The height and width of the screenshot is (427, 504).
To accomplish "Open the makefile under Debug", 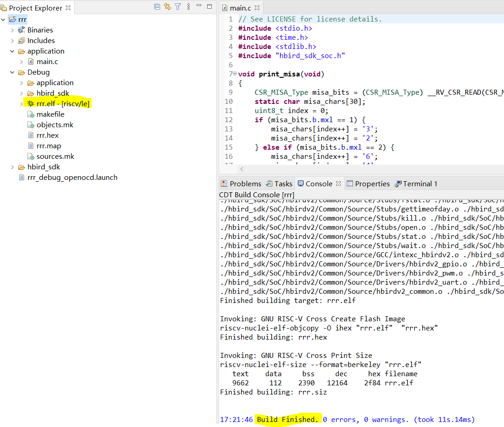I will point(50,114).
